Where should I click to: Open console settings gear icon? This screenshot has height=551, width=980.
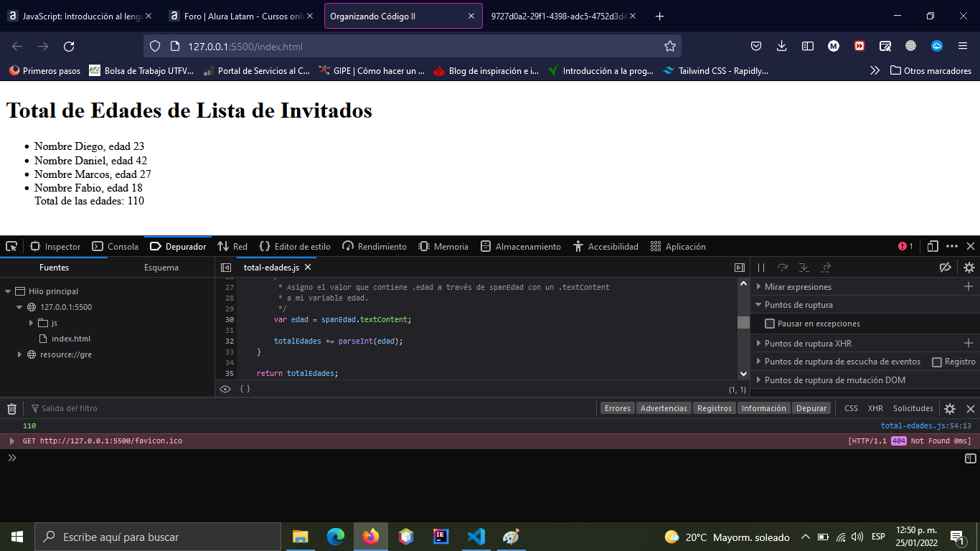pyautogui.click(x=950, y=408)
